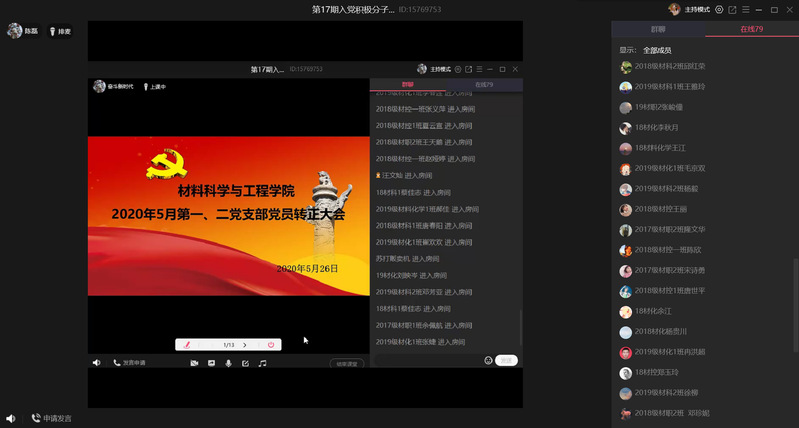The image size is (799, 428).
Task: Toggle the inner window speaker icon
Action: point(97,362)
